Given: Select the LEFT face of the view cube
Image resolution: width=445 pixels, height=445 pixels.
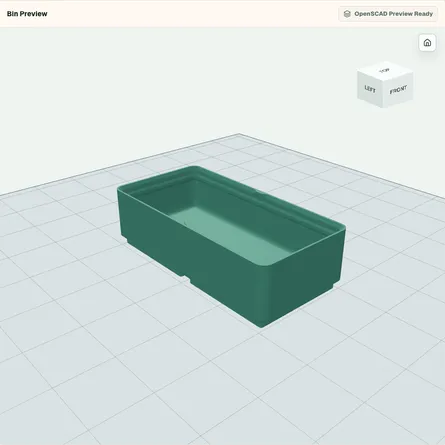Looking at the screenshot, I should [369, 89].
